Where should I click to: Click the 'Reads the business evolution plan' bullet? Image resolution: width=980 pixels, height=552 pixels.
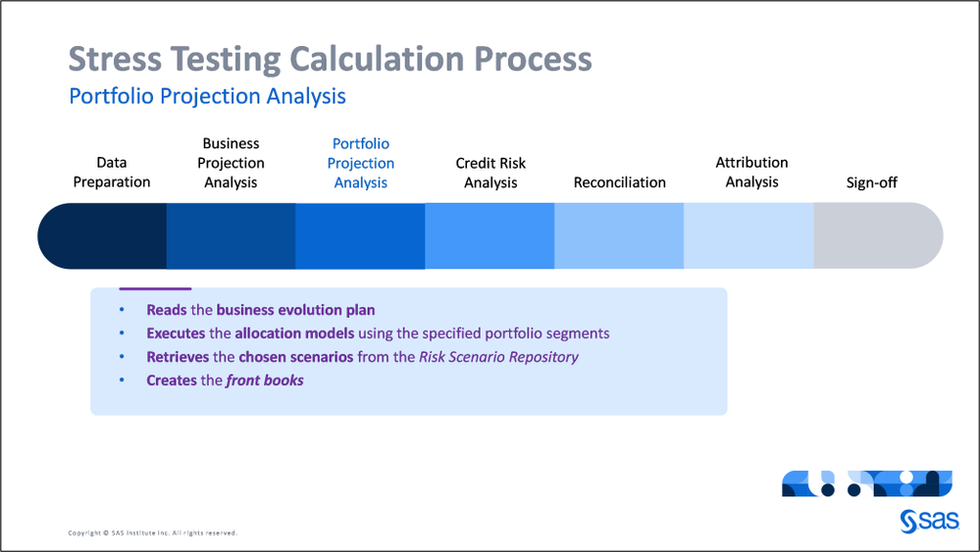coord(261,310)
